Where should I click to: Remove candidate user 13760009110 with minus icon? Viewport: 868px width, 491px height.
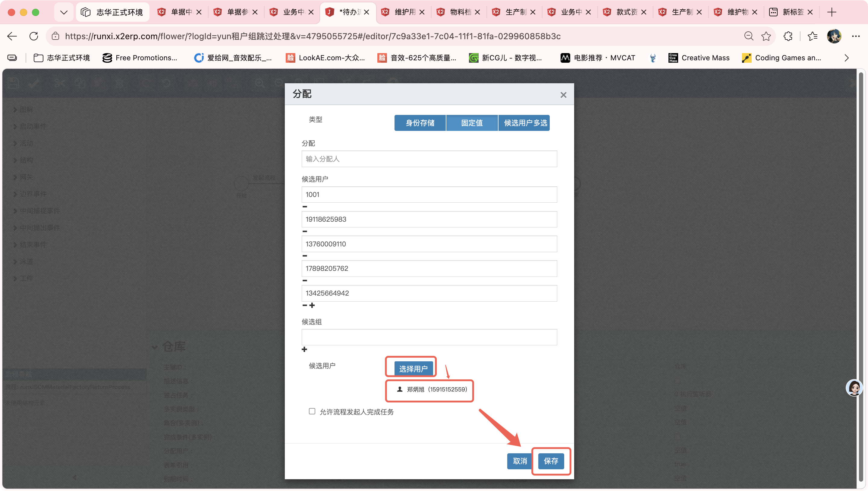305,256
